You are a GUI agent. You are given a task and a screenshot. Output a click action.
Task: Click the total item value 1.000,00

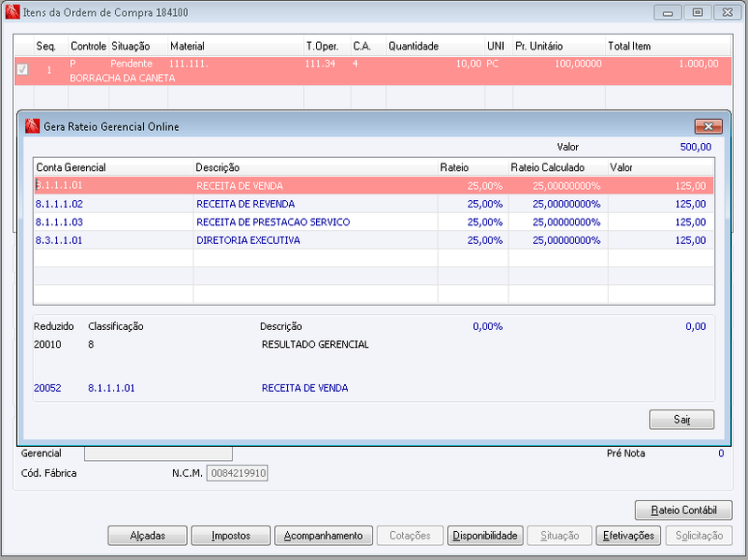click(x=698, y=64)
